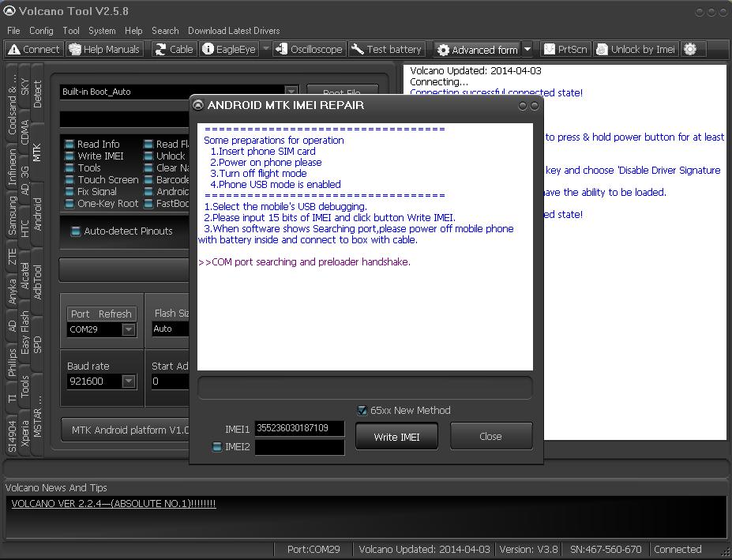Click Close button in IMEI Repair dialog
This screenshot has width=732, height=560.
click(491, 436)
